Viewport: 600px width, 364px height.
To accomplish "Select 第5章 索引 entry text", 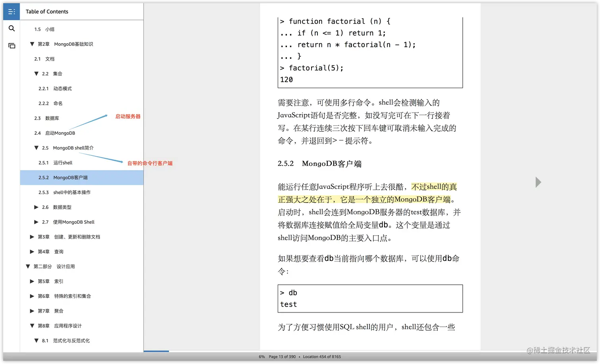I will [x=50, y=282].
